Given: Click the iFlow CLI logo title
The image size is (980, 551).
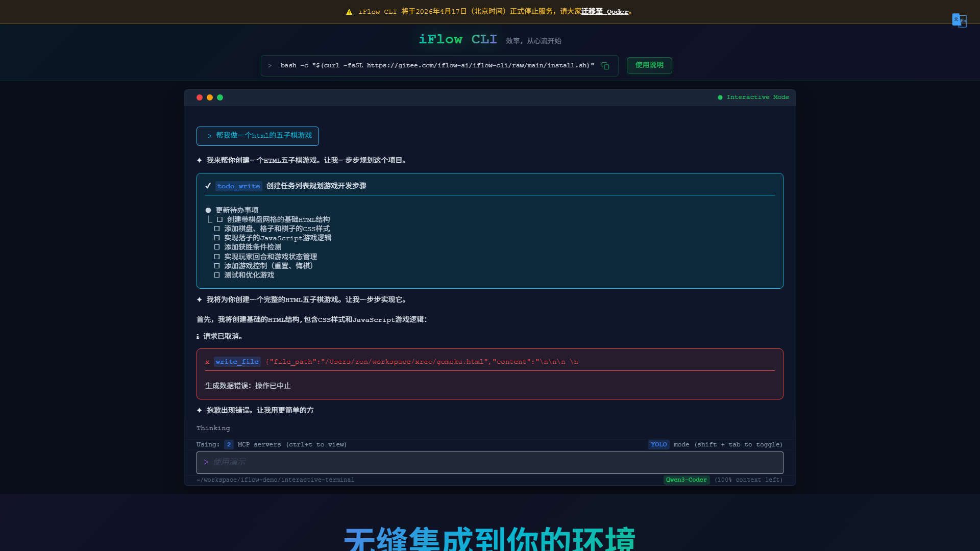Looking at the screenshot, I should 458,39.
